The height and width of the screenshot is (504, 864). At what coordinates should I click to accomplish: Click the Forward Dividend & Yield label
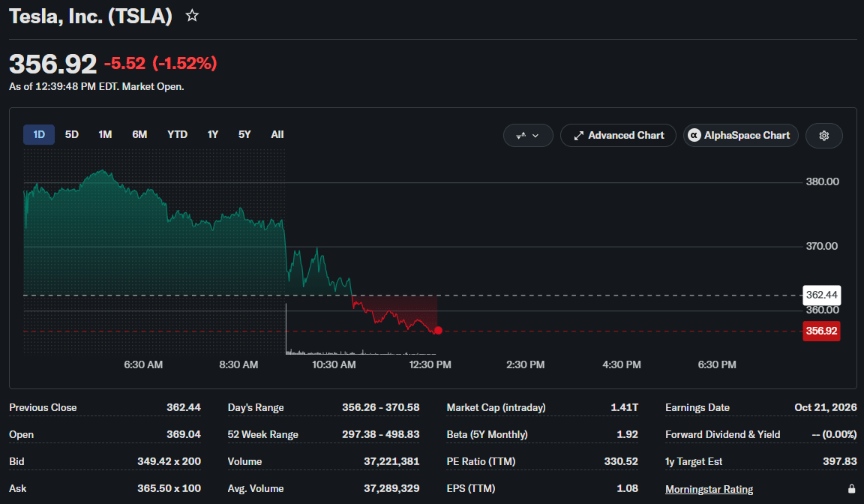coord(722,434)
